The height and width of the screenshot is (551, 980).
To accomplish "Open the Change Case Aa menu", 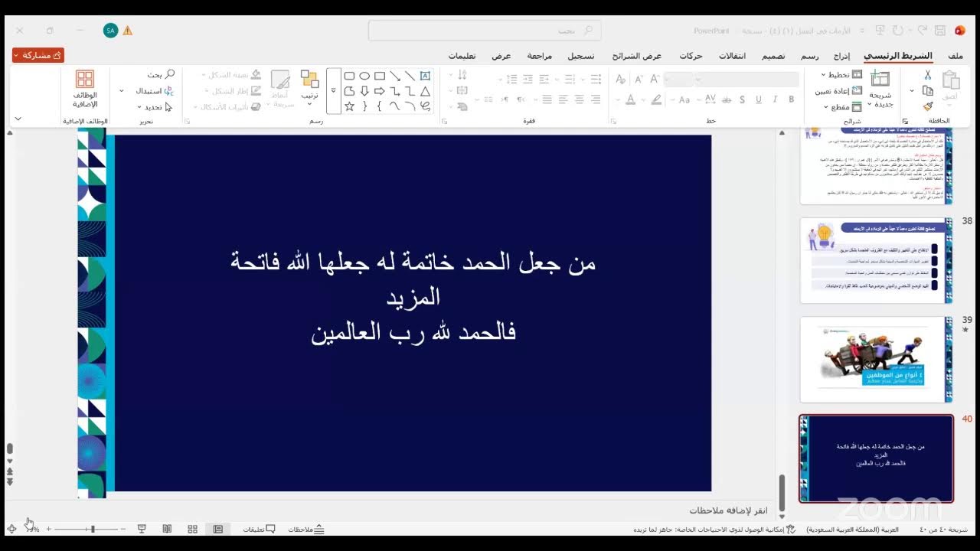I will (684, 99).
